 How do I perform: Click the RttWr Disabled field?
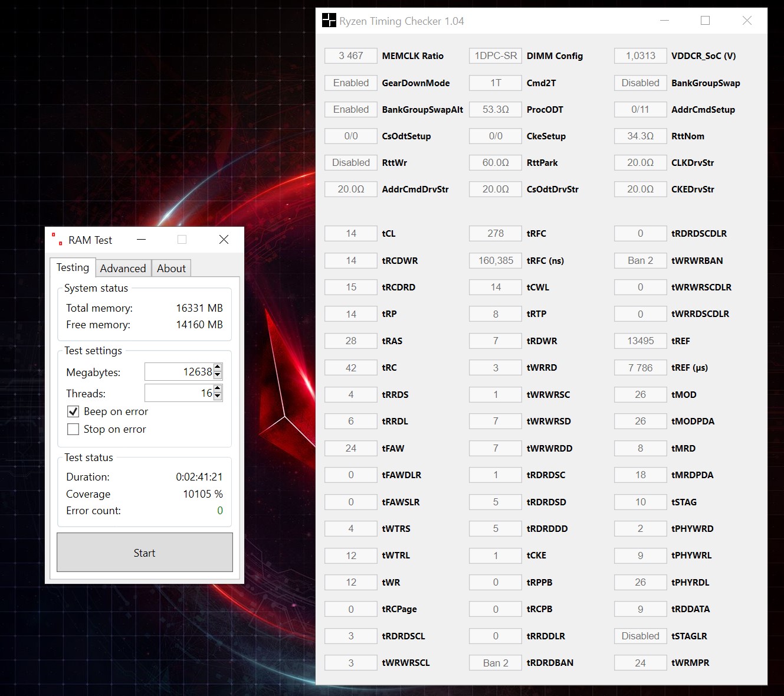point(351,162)
